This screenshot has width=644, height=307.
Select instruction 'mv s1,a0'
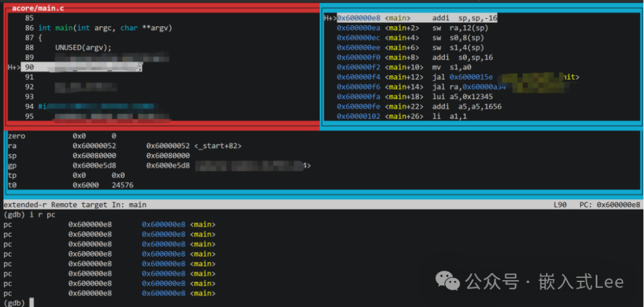pos(451,67)
